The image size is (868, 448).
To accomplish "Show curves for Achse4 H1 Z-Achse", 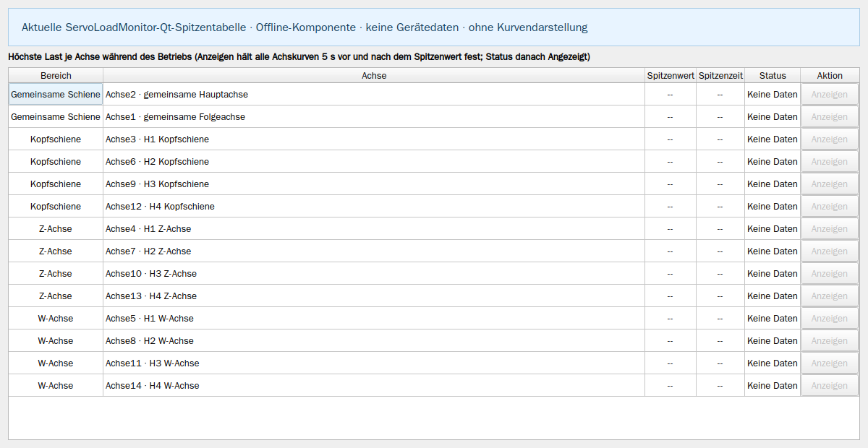I will [830, 229].
